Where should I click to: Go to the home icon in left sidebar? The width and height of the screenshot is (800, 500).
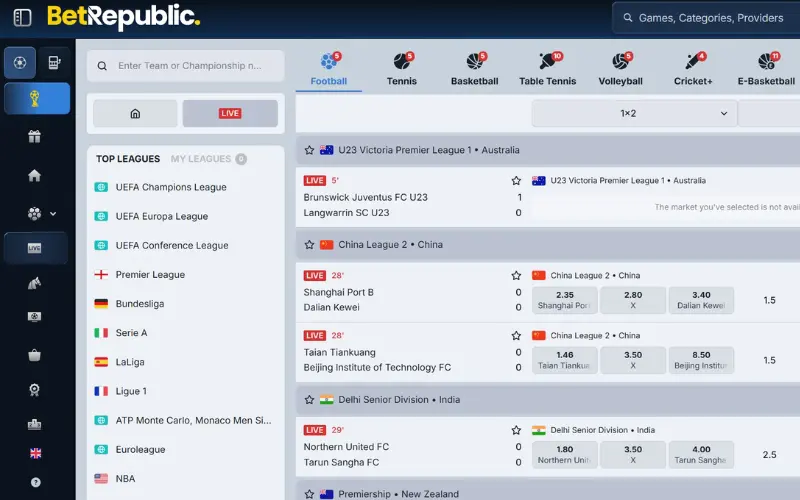34,176
